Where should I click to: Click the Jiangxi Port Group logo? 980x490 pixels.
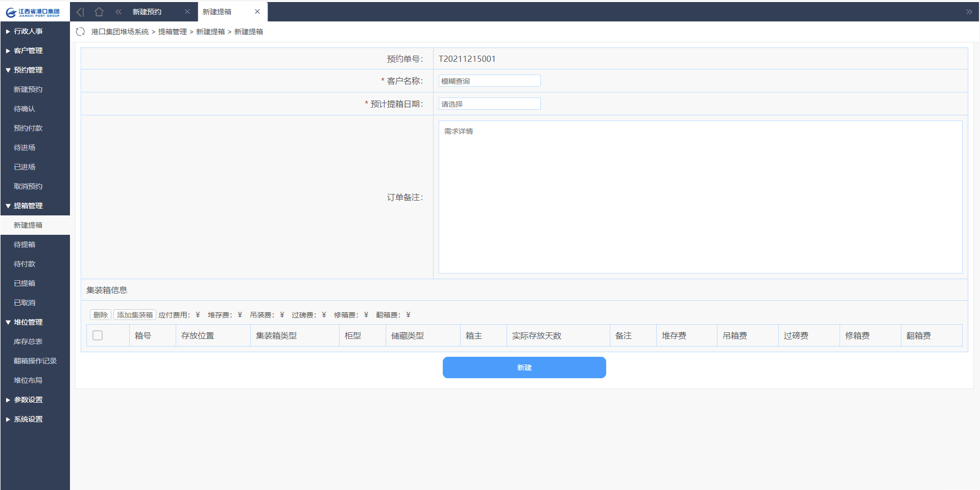coord(34,12)
